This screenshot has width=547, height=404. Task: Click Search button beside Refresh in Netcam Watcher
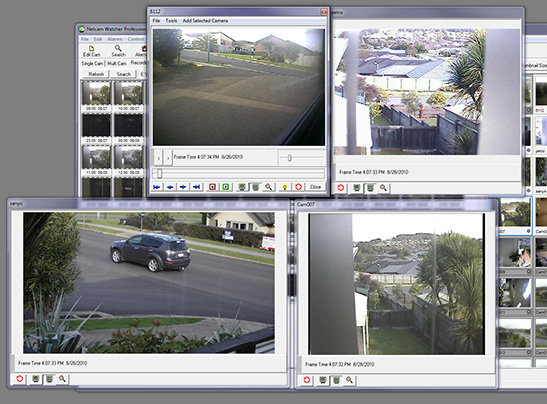click(123, 74)
